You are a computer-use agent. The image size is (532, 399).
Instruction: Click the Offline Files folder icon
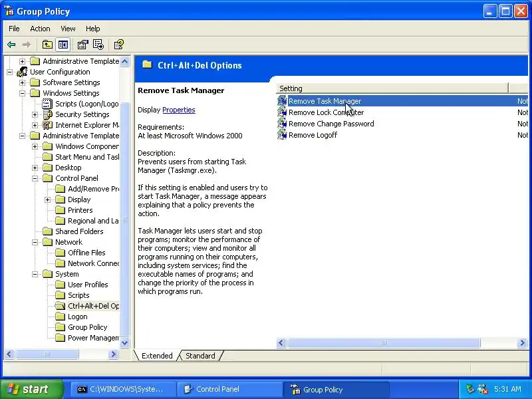pos(60,253)
